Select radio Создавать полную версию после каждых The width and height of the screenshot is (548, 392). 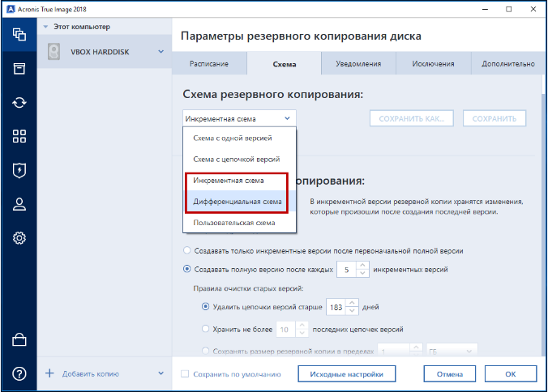point(187,269)
